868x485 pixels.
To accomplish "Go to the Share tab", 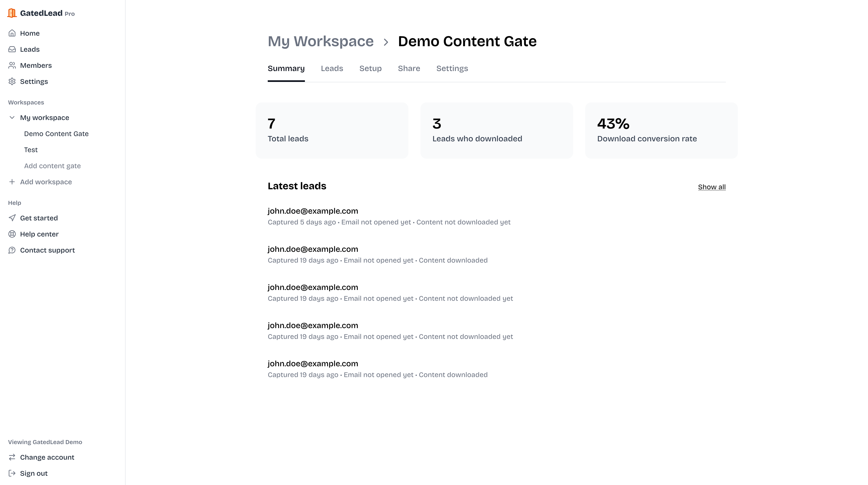I will coord(409,68).
